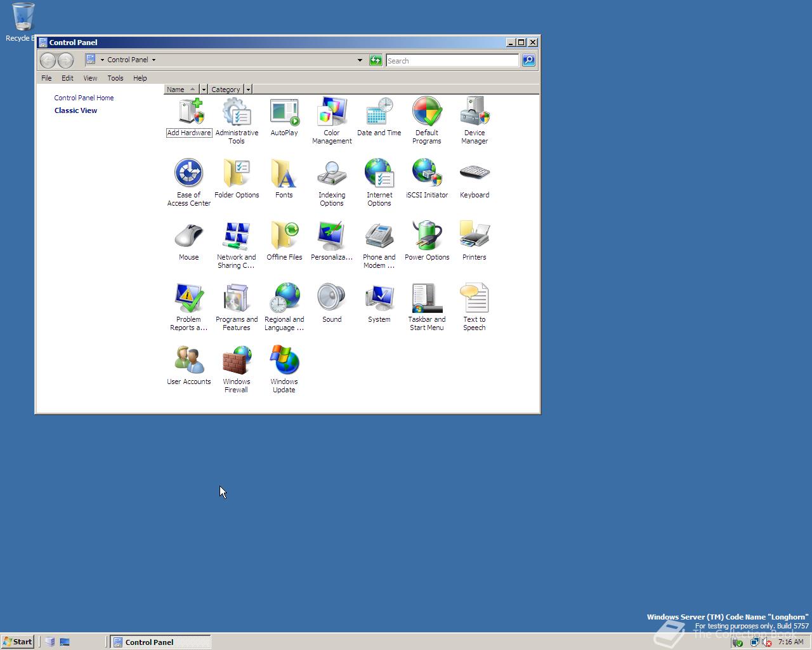Open the View menu

pos(90,78)
